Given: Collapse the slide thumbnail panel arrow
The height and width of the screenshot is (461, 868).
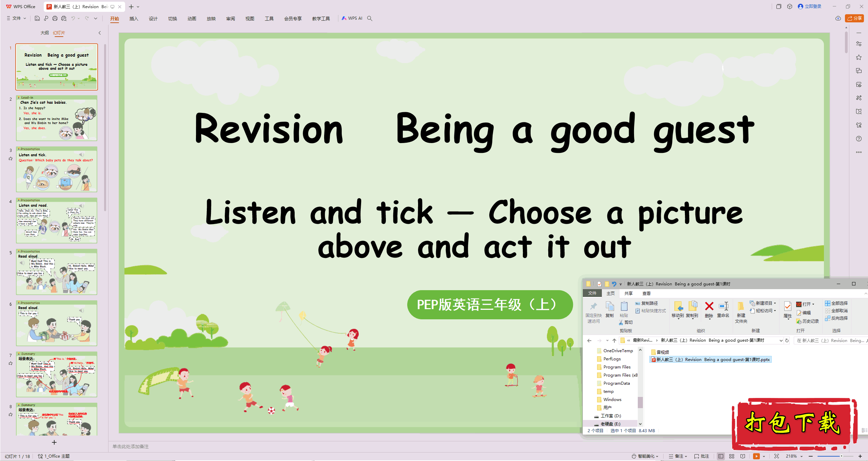Looking at the screenshot, I should (x=100, y=33).
